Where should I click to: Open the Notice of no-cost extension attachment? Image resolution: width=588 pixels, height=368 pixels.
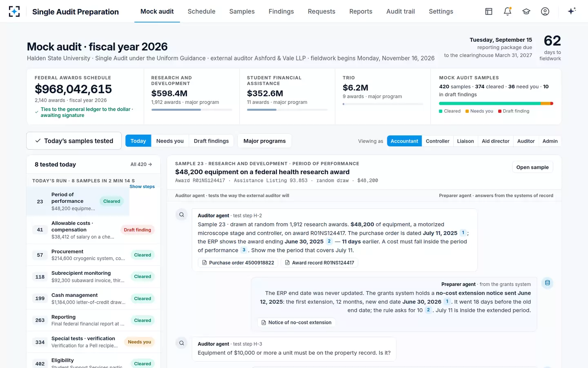coord(296,322)
